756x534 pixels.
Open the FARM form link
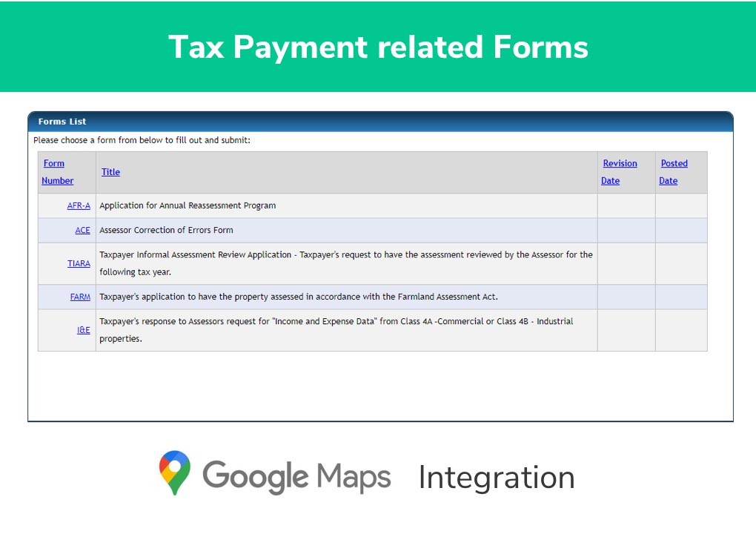[80, 297]
